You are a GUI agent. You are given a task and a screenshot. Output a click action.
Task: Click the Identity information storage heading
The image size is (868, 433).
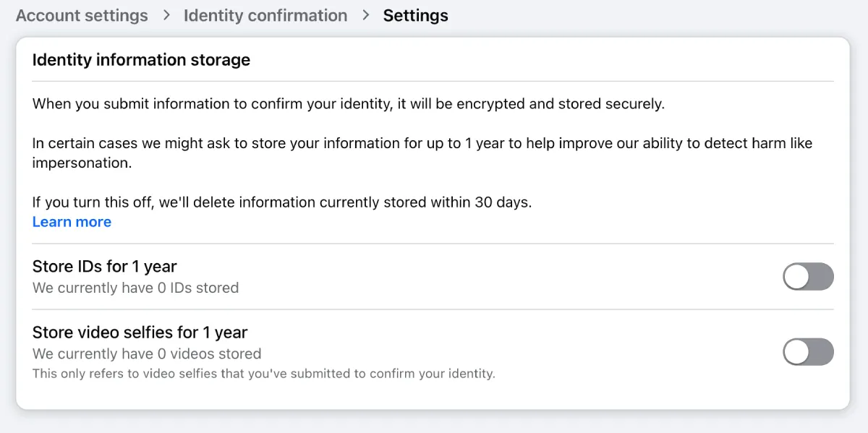[x=142, y=60]
